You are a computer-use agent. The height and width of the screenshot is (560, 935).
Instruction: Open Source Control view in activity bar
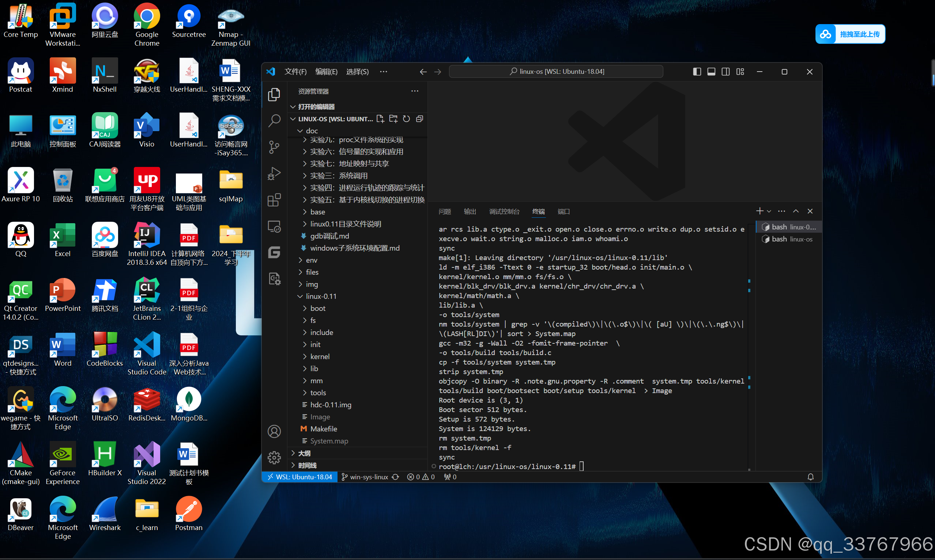point(274,147)
